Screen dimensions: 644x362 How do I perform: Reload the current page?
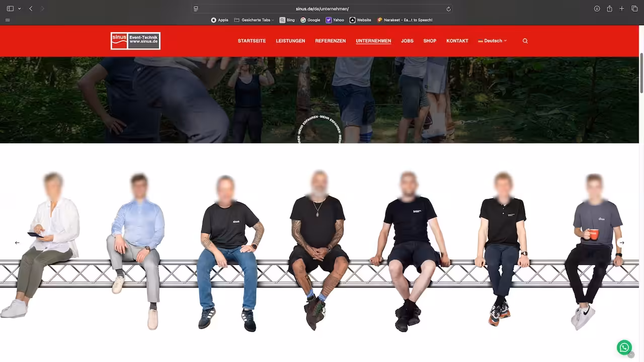pos(448,9)
